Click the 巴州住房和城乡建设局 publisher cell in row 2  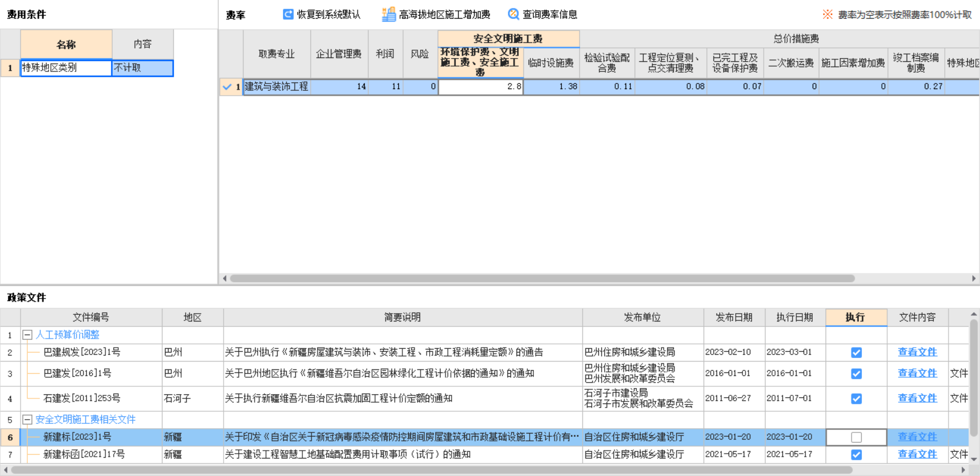642,352
